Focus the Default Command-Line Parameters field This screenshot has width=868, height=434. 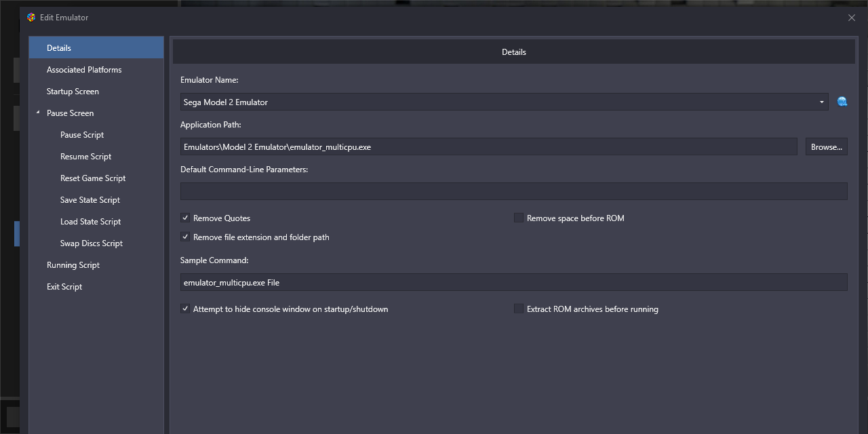[x=514, y=191]
